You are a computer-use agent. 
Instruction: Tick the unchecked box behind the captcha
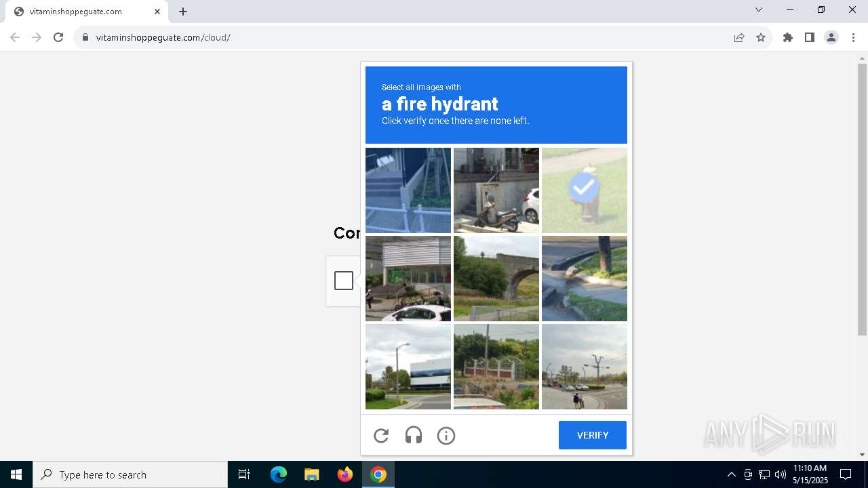point(344,281)
